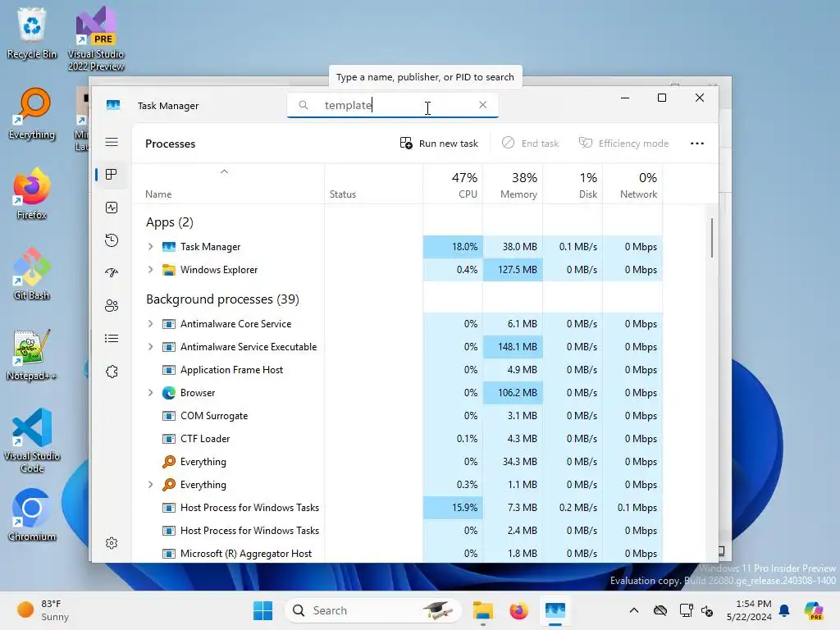Open the App history icon in sidebar
Screen dimensions: 840x630
click(112, 240)
